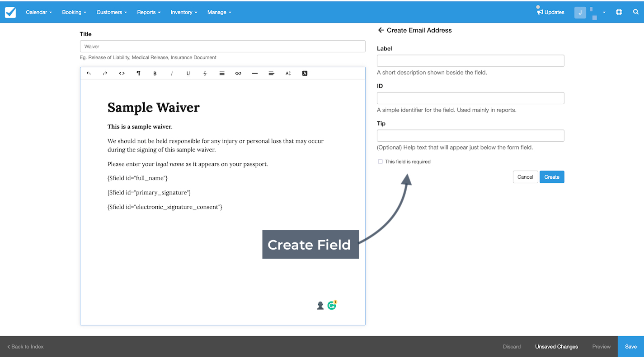Click the 'legal name' sentence in editor
644x357 pixels.
coord(188,164)
